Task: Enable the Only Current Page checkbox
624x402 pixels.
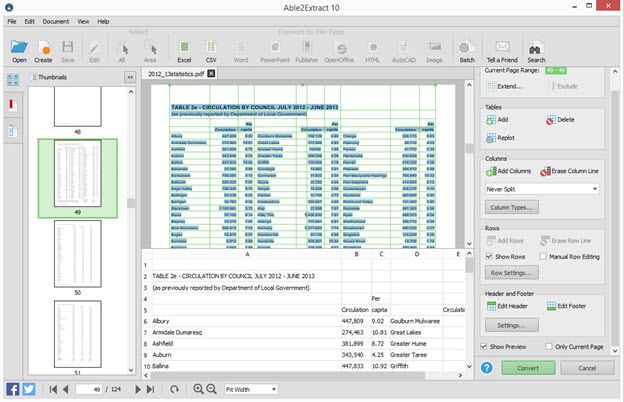Action: (549, 347)
